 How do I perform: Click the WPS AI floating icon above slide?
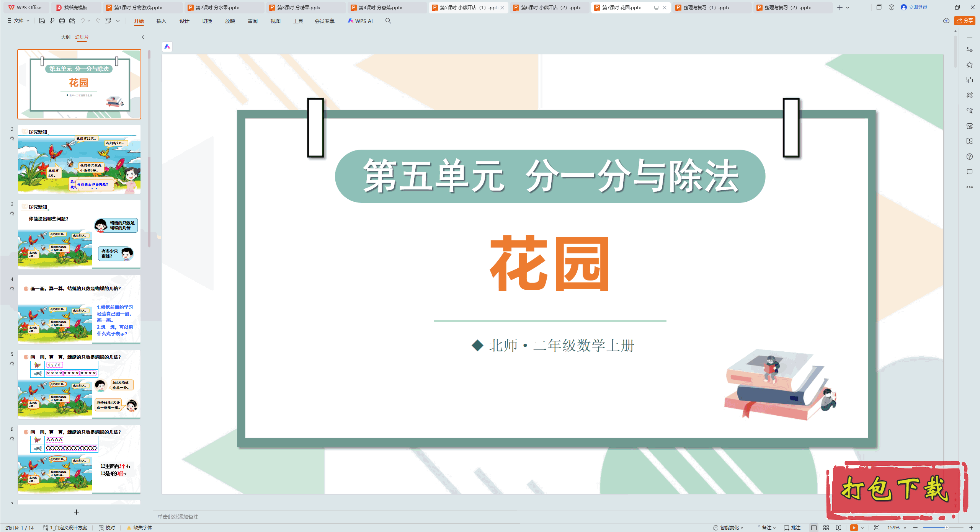click(167, 47)
